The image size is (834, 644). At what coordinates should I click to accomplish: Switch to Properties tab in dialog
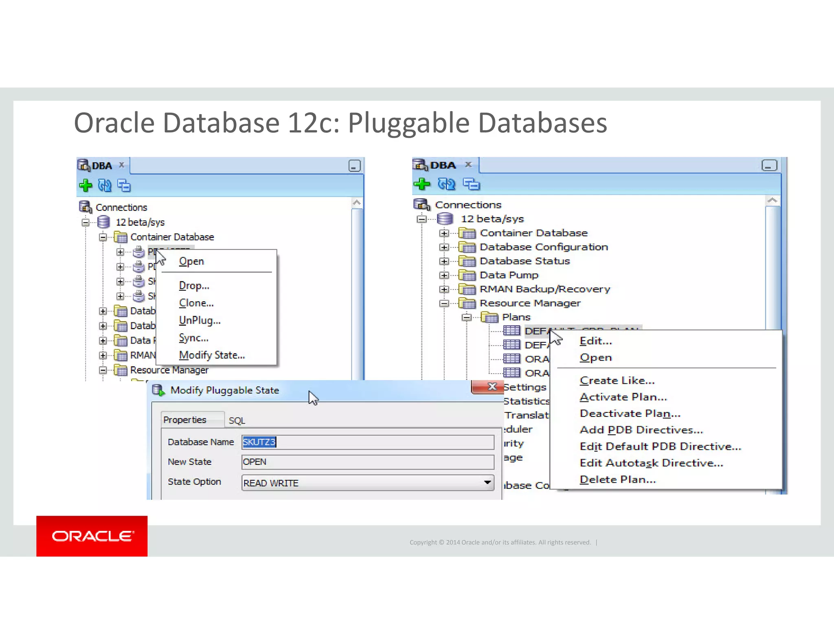[x=192, y=420]
